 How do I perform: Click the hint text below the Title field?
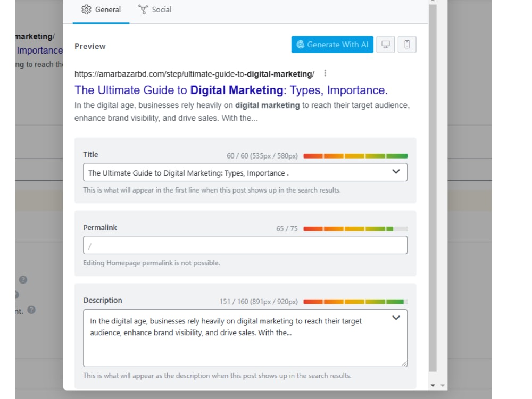(x=212, y=190)
